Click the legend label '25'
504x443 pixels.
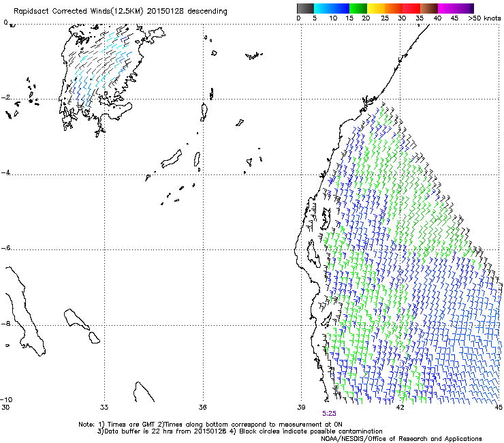coord(385,18)
